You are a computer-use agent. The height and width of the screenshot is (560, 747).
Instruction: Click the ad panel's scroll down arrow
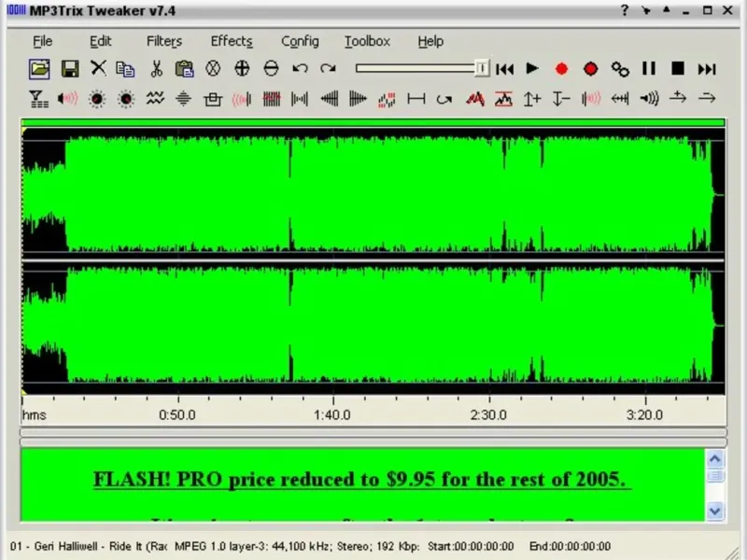(x=715, y=511)
